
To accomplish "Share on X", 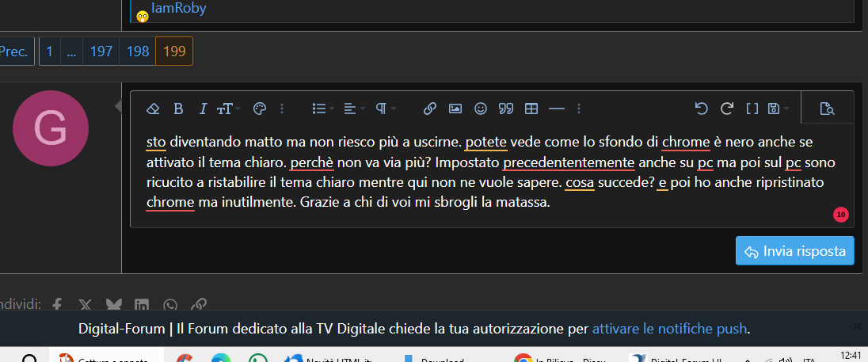I will click(85, 304).
